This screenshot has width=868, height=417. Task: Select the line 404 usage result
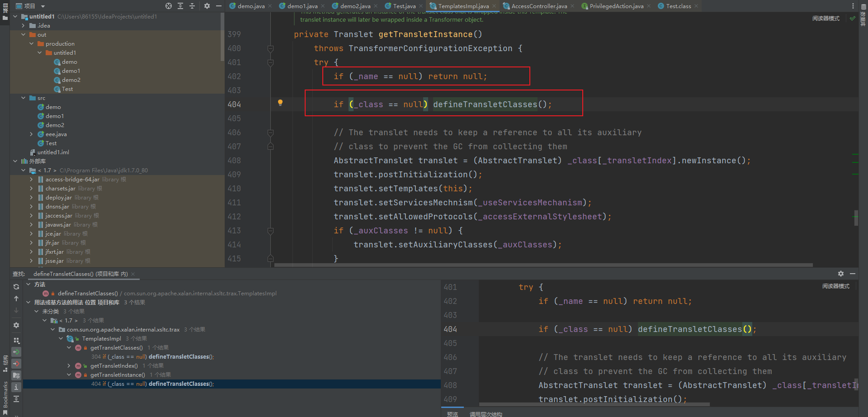coord(232,384)
